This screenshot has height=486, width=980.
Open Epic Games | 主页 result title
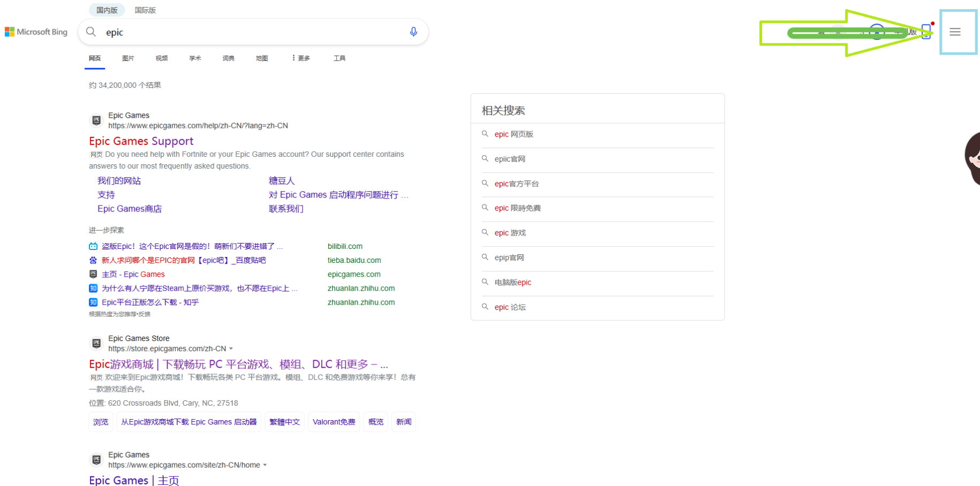pos(134,480)
